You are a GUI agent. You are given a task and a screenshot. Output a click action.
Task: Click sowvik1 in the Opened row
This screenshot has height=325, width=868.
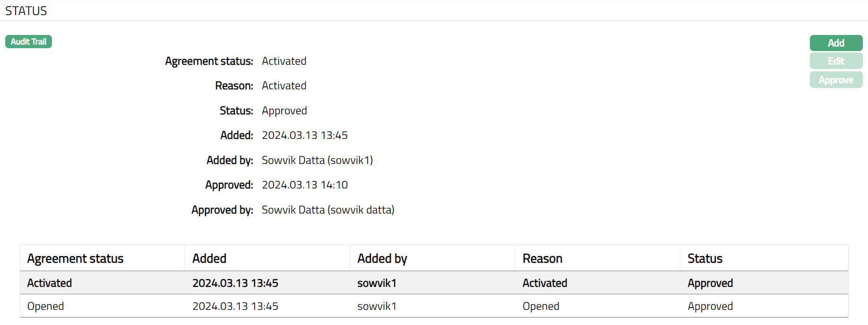pos(377,306)
